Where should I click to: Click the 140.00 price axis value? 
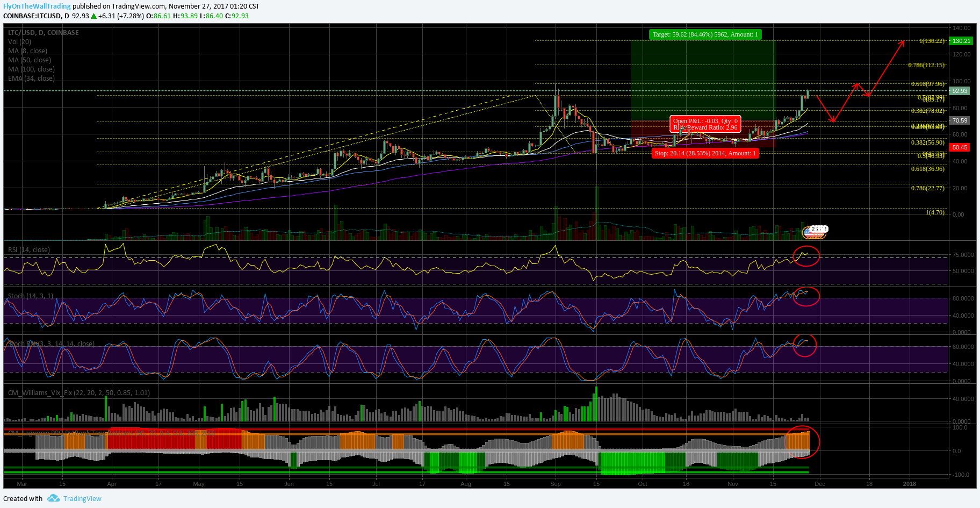pos(962,28)
